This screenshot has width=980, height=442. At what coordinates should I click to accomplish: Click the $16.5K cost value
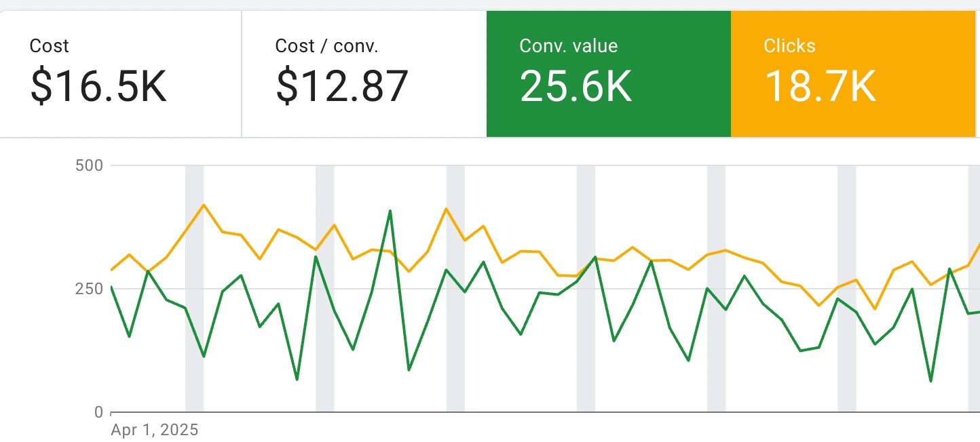[x=98, y=86]
